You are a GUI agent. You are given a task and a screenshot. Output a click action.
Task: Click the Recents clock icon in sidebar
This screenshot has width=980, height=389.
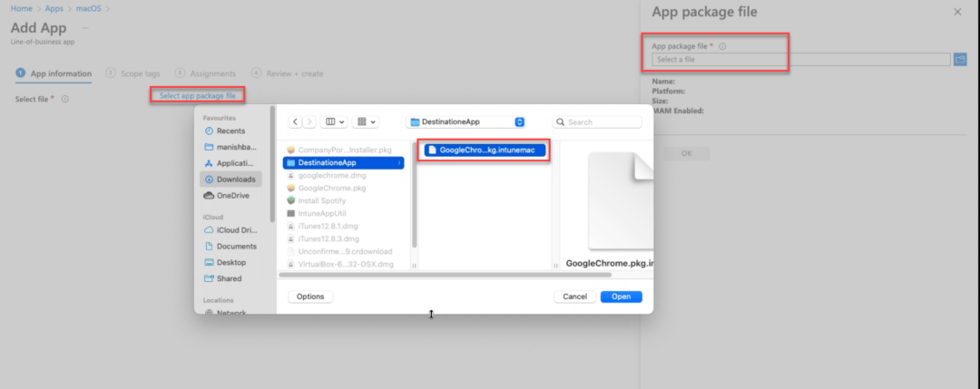209,131
